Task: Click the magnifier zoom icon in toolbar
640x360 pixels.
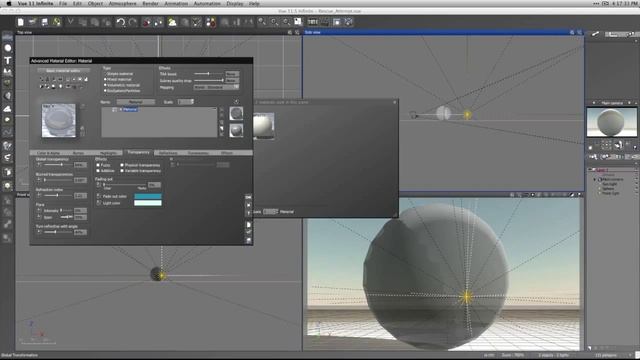Action: [x=262, y=22]
